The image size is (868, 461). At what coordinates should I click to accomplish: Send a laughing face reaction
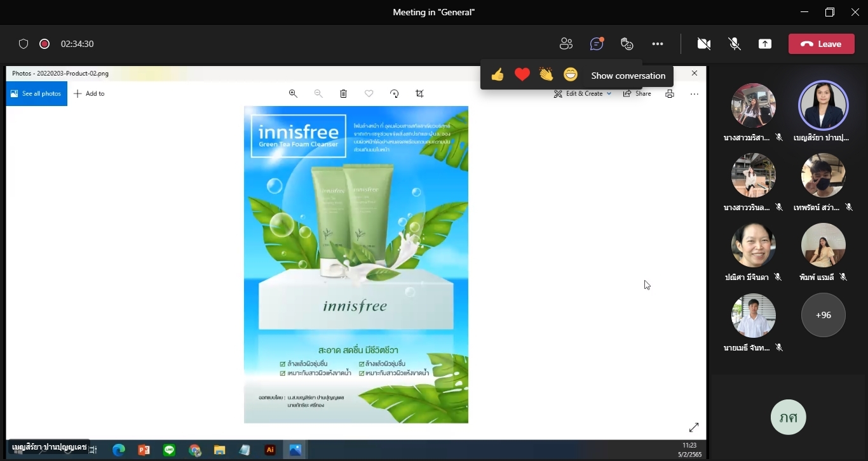571,75
